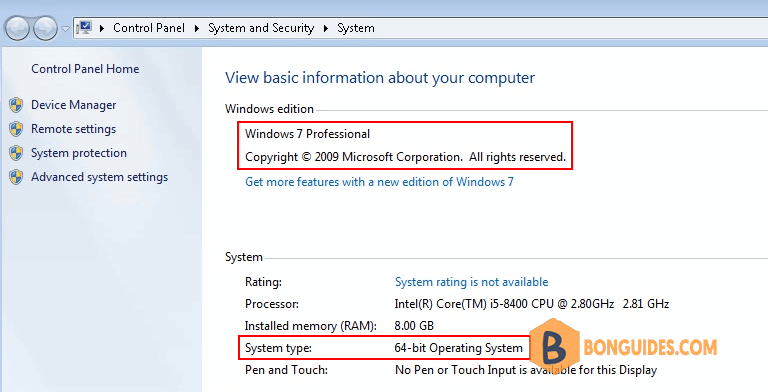This screenshot has height=392, width=768.
Task: Click shield icon beside Device Manager
Action: (x=16, y=105)
